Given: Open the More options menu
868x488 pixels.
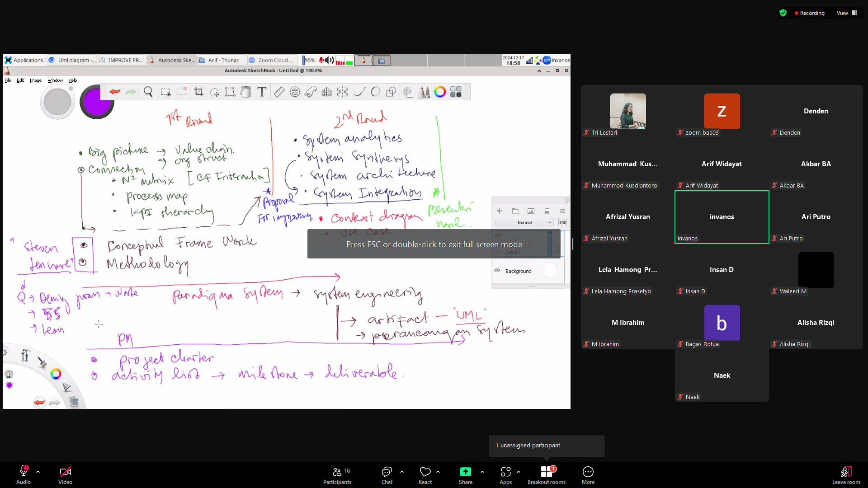Looking at the screenshot, I should 588,475.
